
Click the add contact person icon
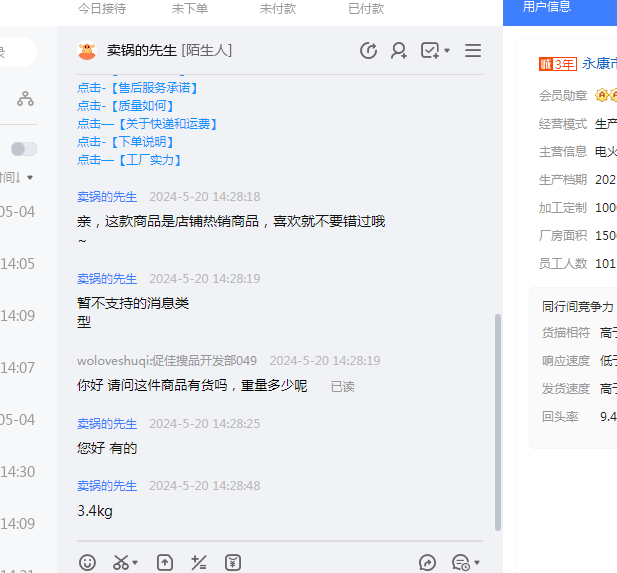(x=399, y=51)
